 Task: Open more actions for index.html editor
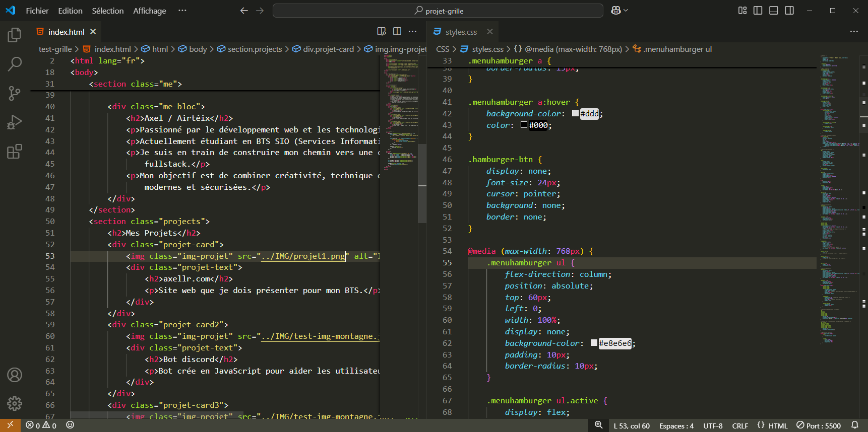(413, 31)
